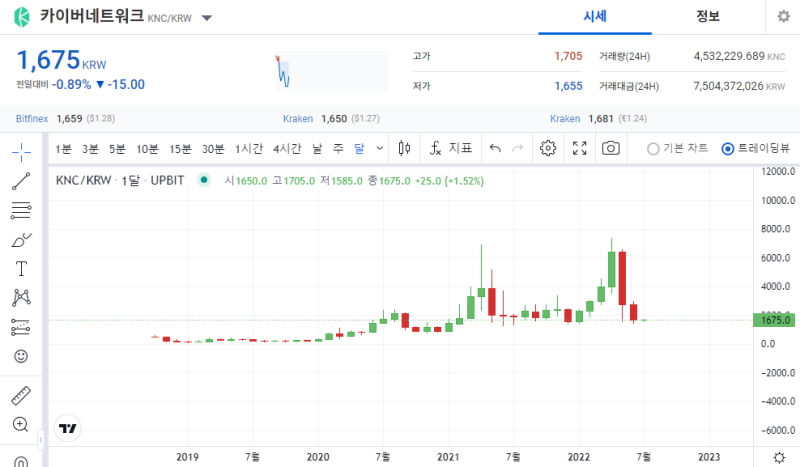Click the change value -0.89% ▼-15.00
This screenshot has height=467, width=800.
click(x=98, y=84)
